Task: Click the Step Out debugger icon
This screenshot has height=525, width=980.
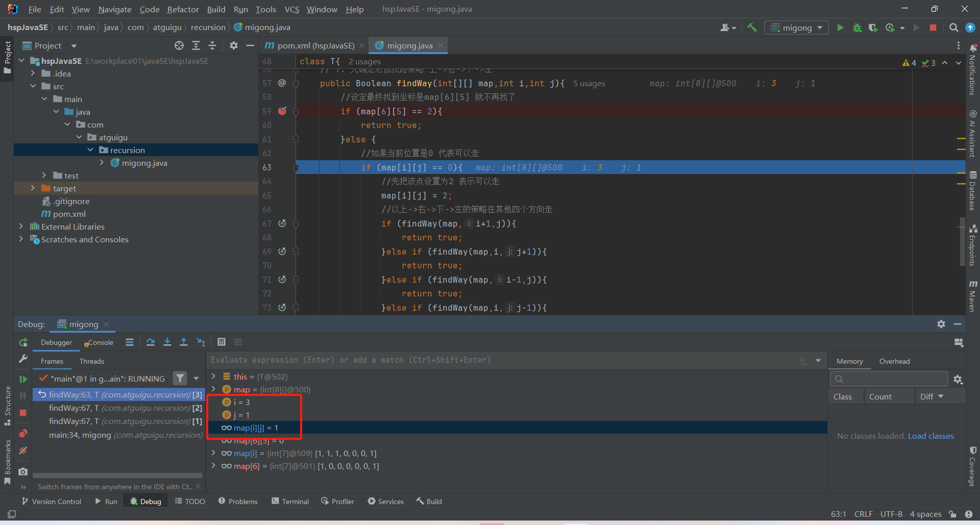Action: click(x=184, y=342)
